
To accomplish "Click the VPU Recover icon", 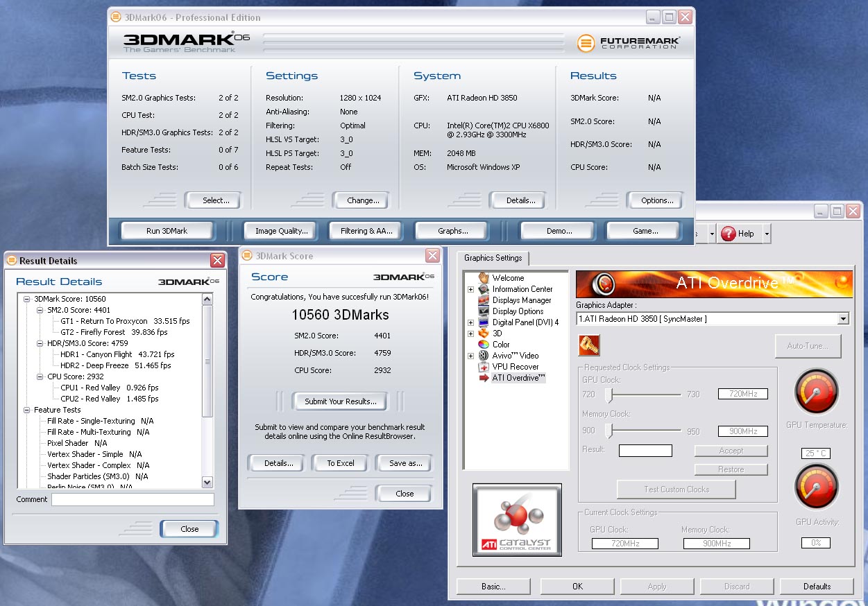I will tap(484, 367).
